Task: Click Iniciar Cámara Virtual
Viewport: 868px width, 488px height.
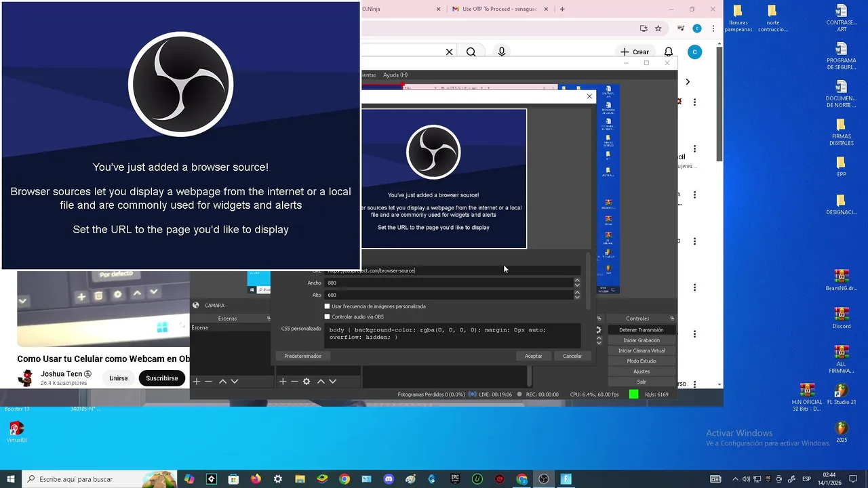Action: coord(642,351)
